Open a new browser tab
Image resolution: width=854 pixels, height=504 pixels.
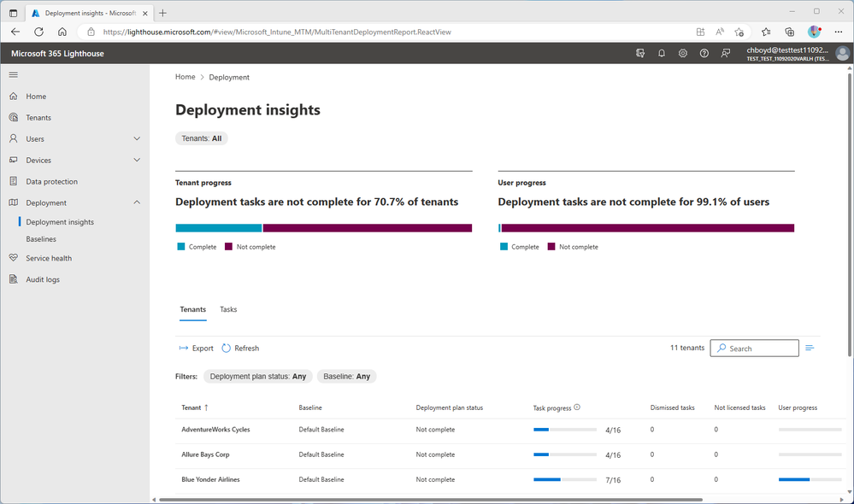pos(162,13)
